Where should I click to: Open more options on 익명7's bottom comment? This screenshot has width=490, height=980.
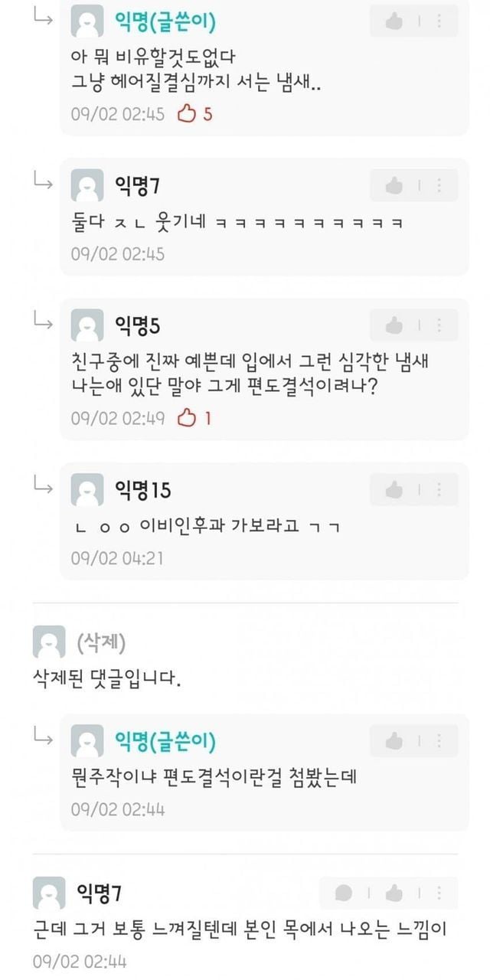pyautogui.click(x=439, y=893)
